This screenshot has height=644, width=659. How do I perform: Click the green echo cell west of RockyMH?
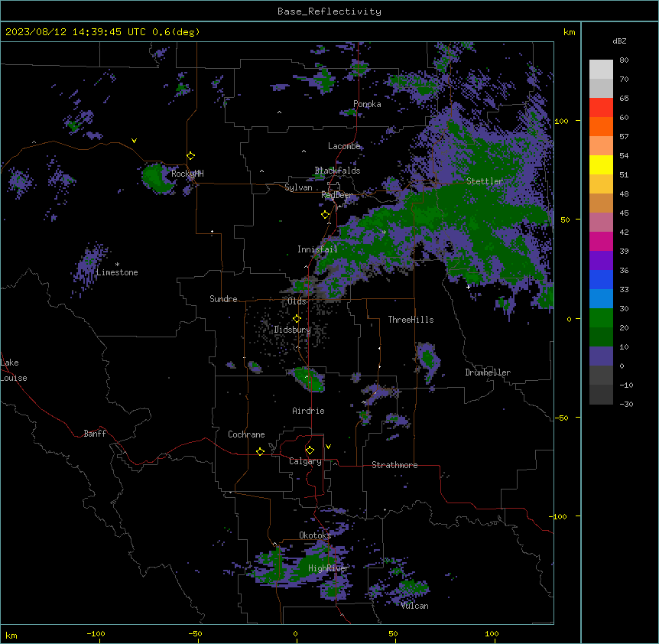click(157, 178)
